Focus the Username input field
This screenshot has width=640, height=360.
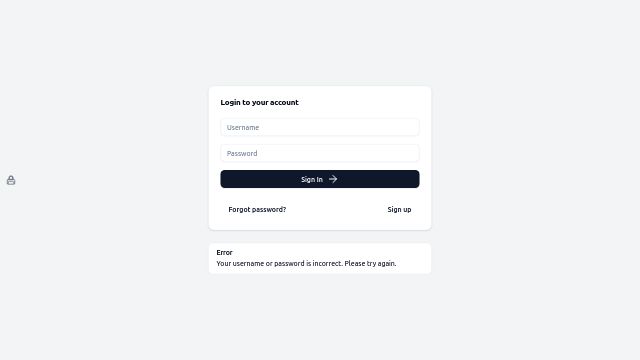pyautogui.click(x=320, y=127)
